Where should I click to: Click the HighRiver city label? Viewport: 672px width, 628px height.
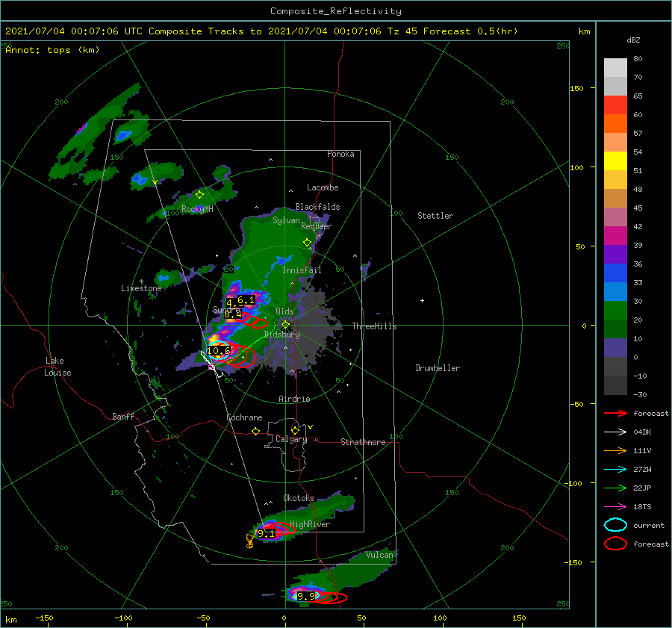[310, 524]
